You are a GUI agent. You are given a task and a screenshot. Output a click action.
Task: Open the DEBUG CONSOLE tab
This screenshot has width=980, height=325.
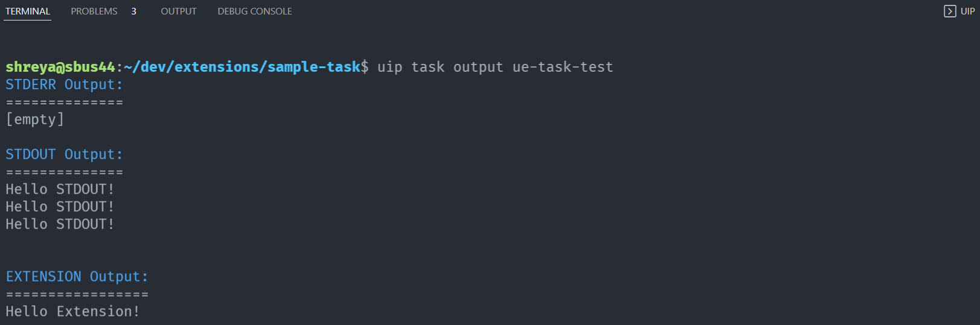[x=255, y=11]
